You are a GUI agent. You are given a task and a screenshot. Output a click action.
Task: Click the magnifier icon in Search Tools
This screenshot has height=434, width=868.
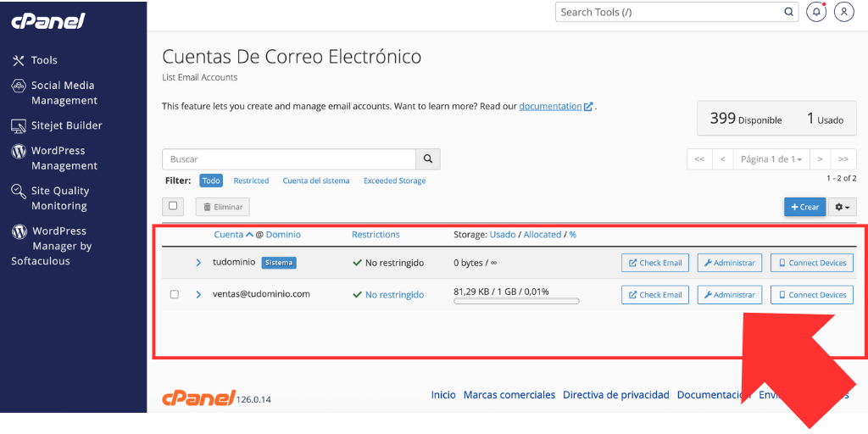click(x=788, y=12)
